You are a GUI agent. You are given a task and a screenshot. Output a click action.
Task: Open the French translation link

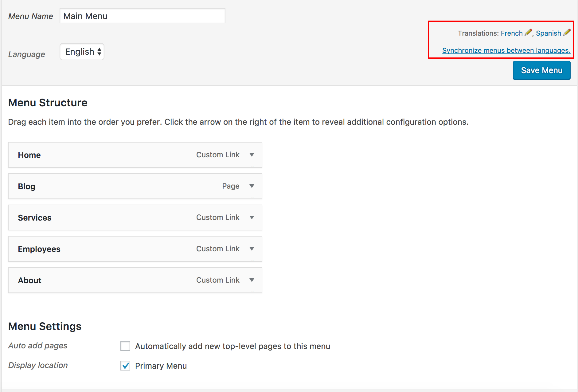coord(512,33)
